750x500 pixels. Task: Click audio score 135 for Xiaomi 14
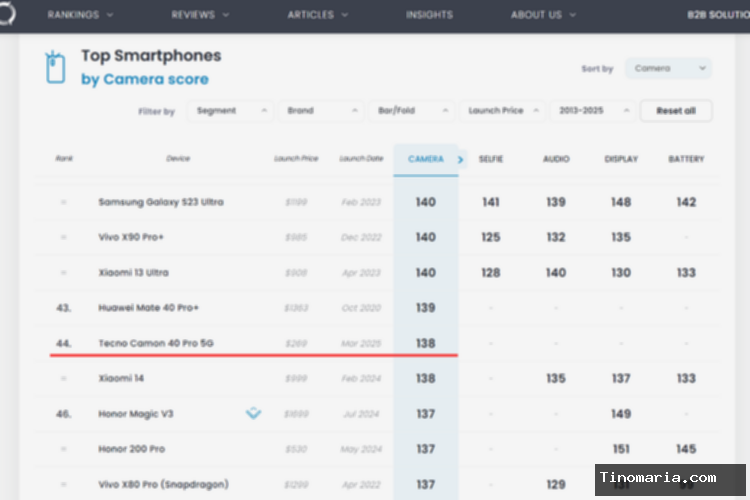pos(556,378)
